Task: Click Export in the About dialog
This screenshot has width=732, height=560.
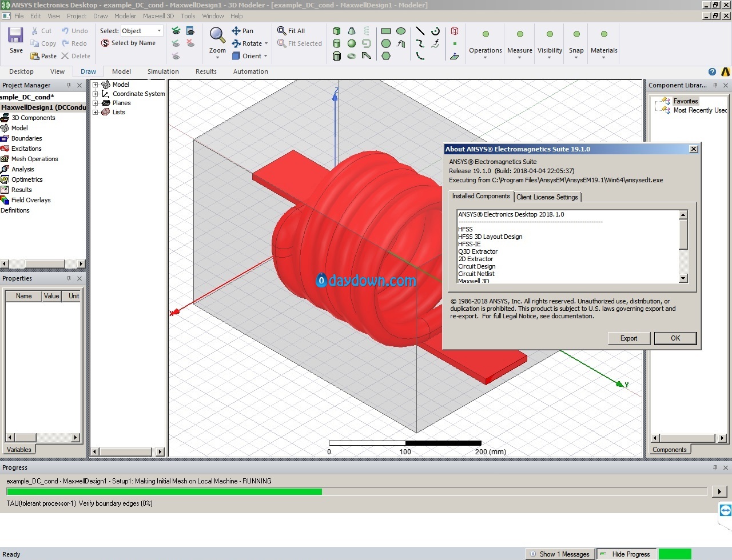Action: [x=629, y=338]
